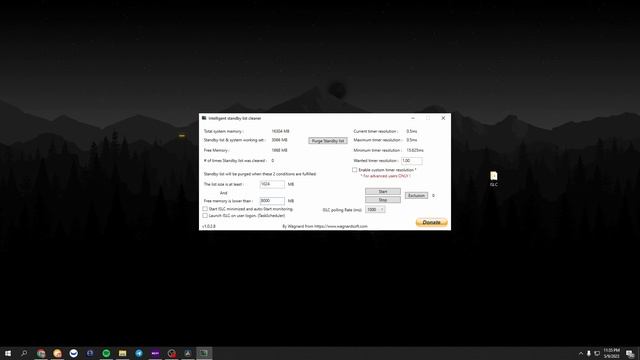Click the ISLC window title bar icon
Viewport: 640px width, 360px height.
(204, 118)
